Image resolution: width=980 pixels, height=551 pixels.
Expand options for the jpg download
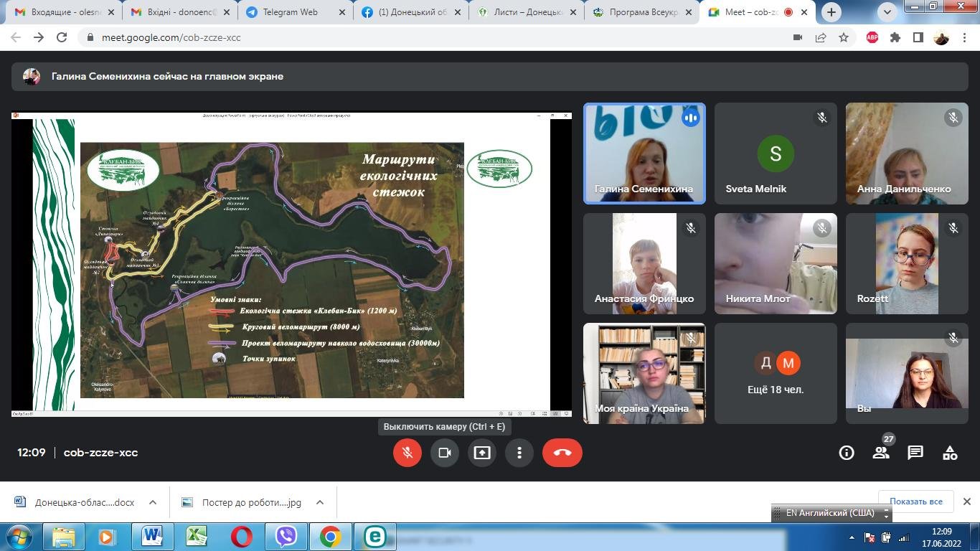(x=320, y=502)
